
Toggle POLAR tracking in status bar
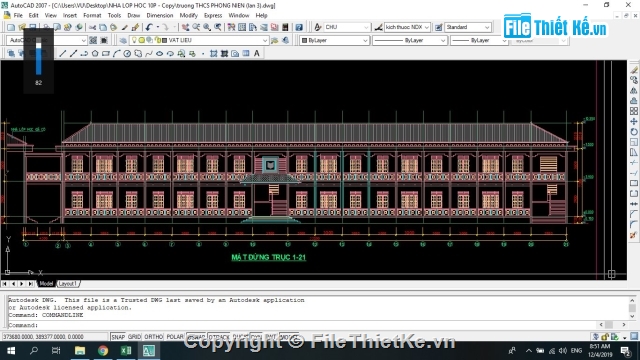pos(175,337)
